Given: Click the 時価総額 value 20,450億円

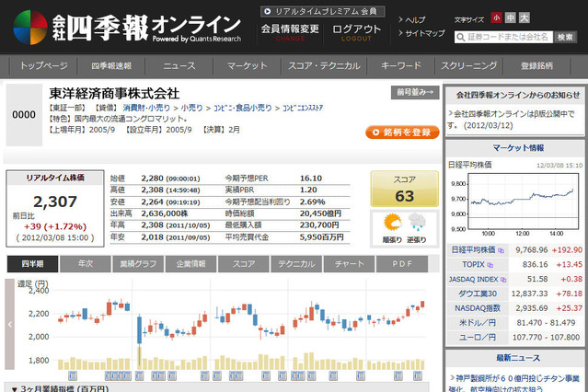Looking at the screenshot, I should click(320, 213).
